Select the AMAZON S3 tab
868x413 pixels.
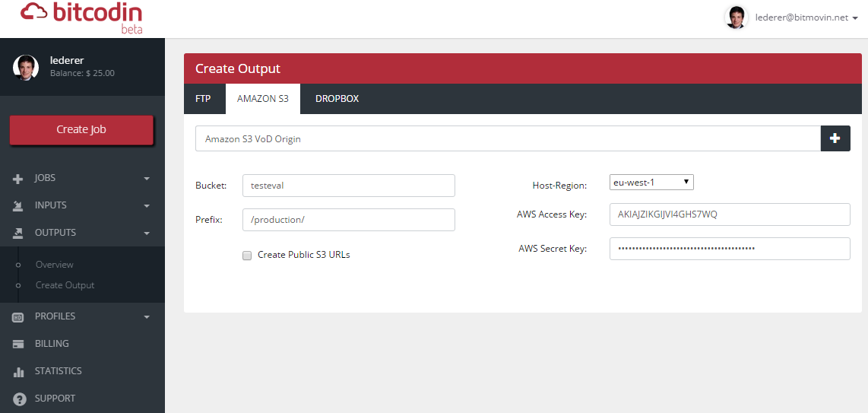click(263, 99)
